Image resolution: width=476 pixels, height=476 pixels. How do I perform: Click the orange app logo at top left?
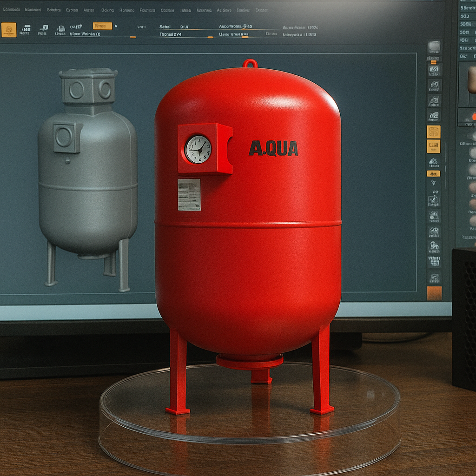[x=9, y=29]
